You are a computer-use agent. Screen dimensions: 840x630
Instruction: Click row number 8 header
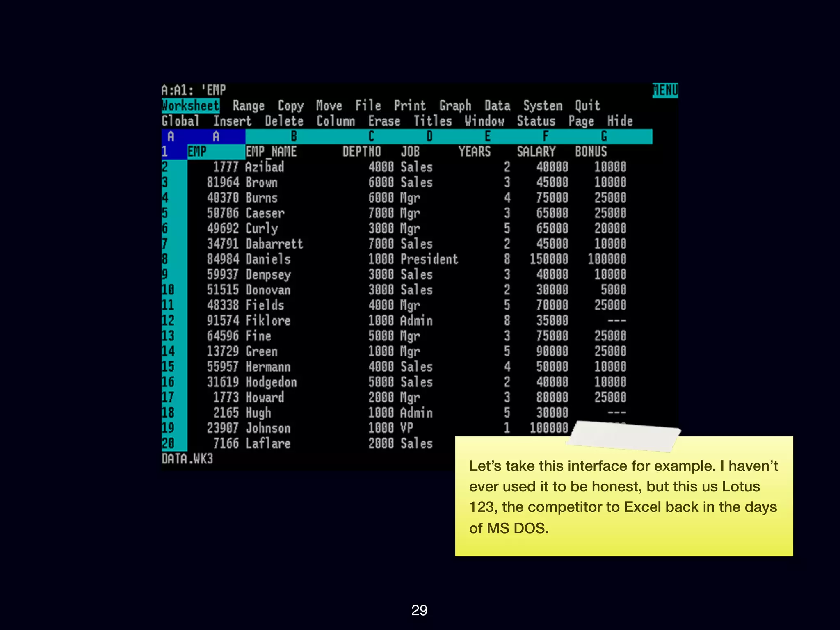tap(174, 259)
